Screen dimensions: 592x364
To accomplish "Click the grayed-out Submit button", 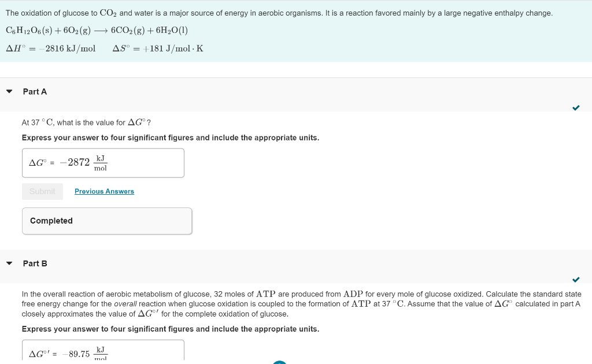I will coord(42,191).
